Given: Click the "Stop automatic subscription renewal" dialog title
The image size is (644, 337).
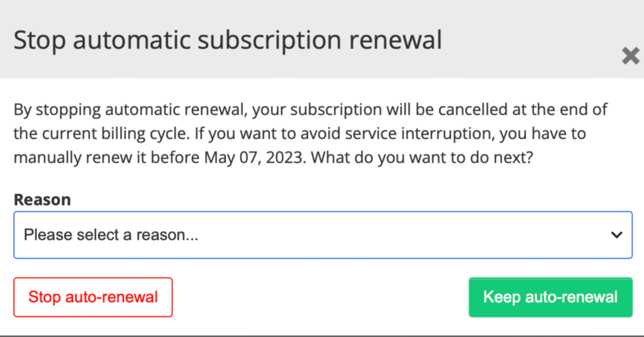Looking at the screenshot, I should [227, 40].
